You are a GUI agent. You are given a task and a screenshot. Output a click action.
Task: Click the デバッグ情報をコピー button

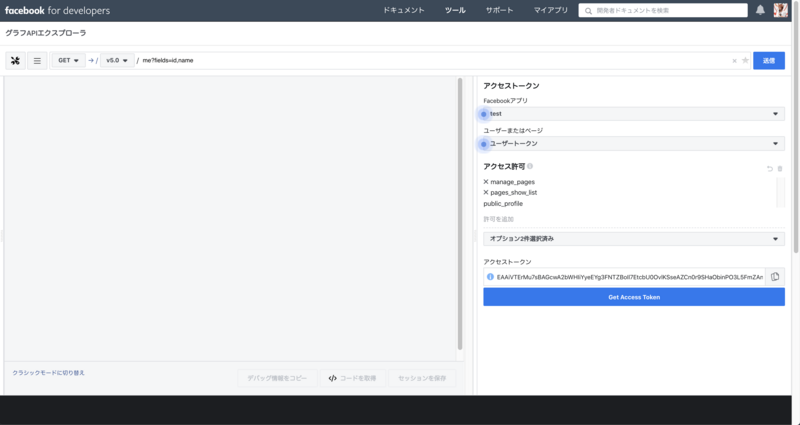(277, 378)
